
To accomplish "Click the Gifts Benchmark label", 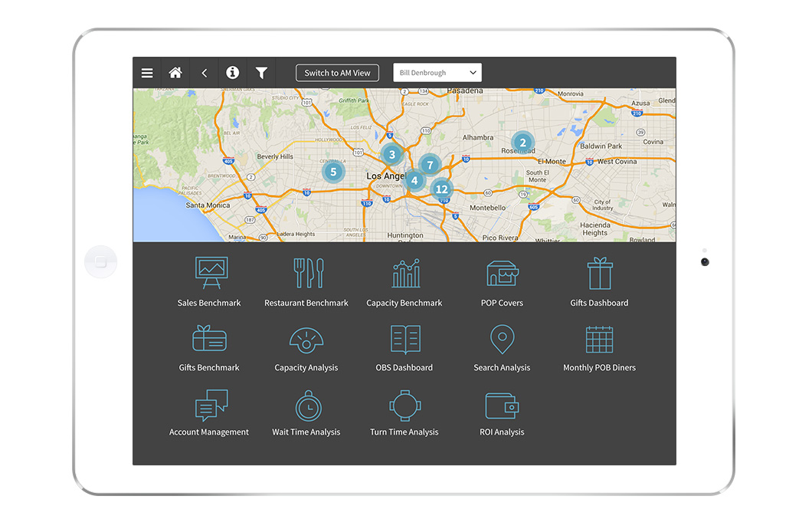I will pos(209,368).
